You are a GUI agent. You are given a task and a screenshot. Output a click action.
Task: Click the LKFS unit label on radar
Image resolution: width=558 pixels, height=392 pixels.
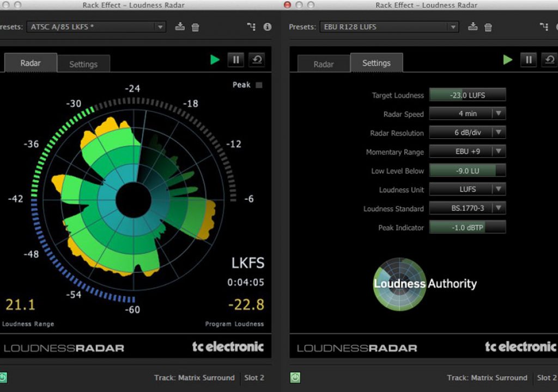(x=248, y=263)
